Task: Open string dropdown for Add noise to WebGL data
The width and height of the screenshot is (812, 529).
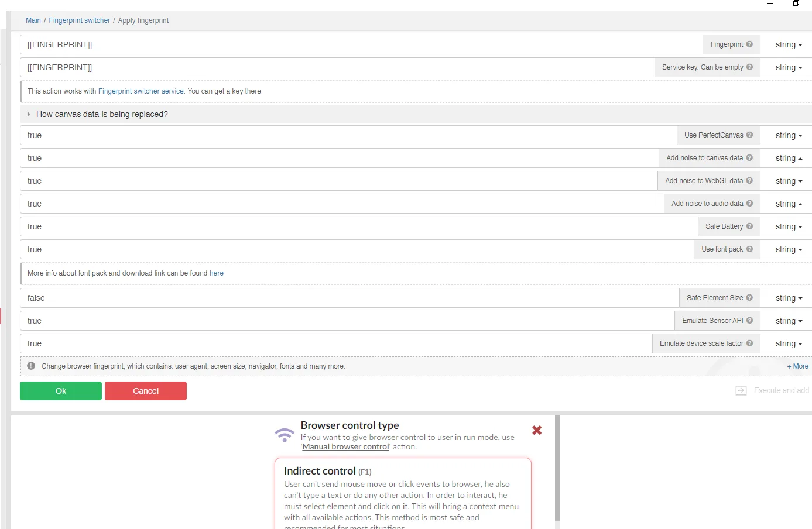Action: (789, 181)
